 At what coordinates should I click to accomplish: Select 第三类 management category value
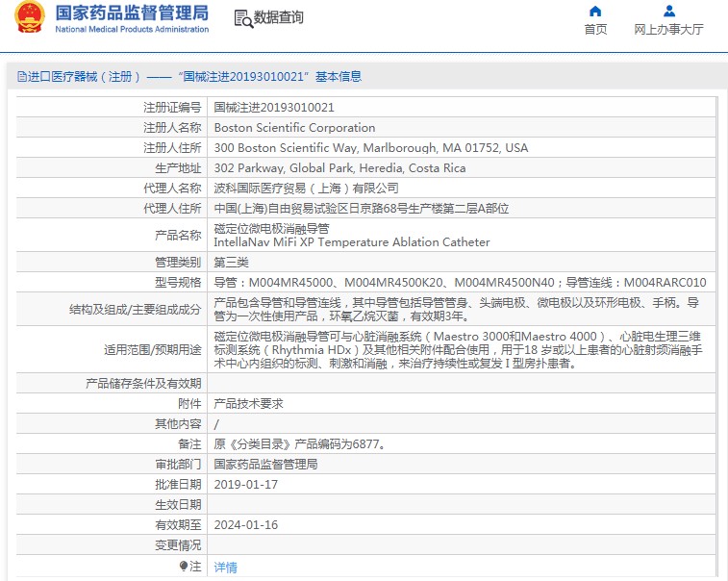pyautogui.click(x=231, y=263)
